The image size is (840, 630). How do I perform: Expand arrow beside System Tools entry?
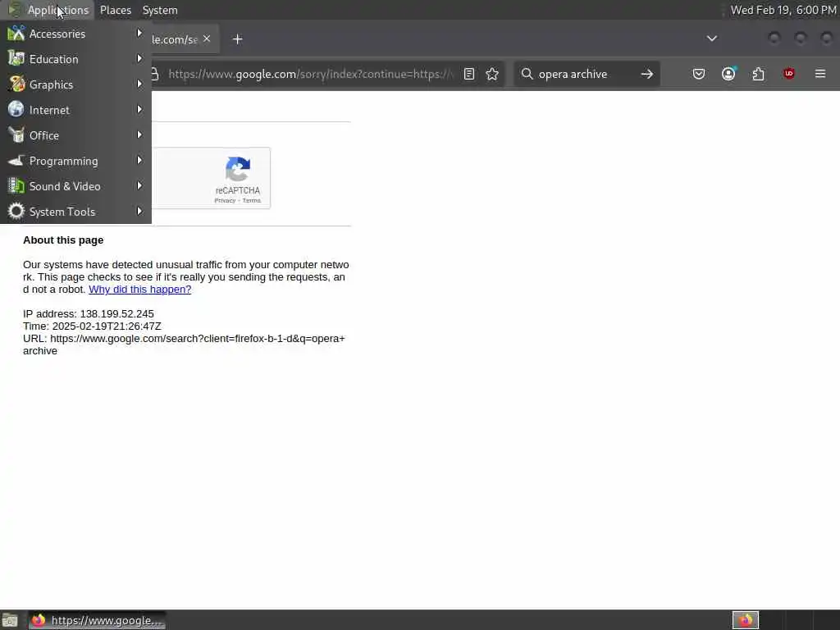pos(139,211)
